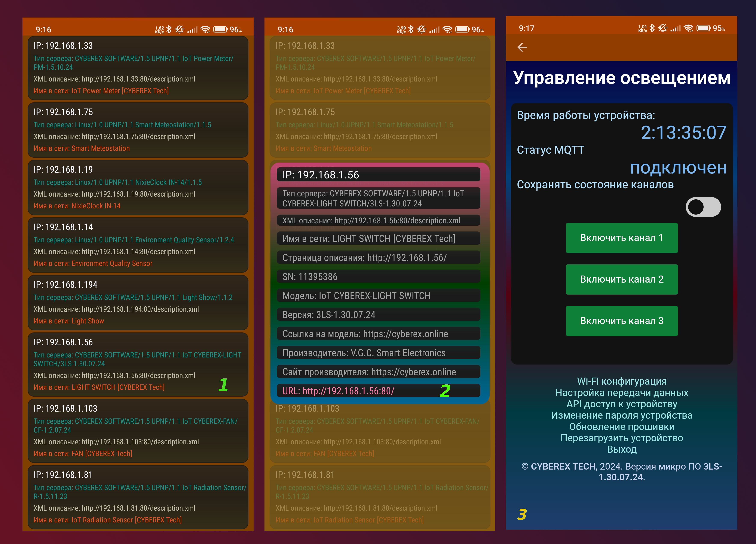Tap the Bluetooth icon in the first screen's status bar
This screenshot has height=544, width=756.
pos(169,29)
